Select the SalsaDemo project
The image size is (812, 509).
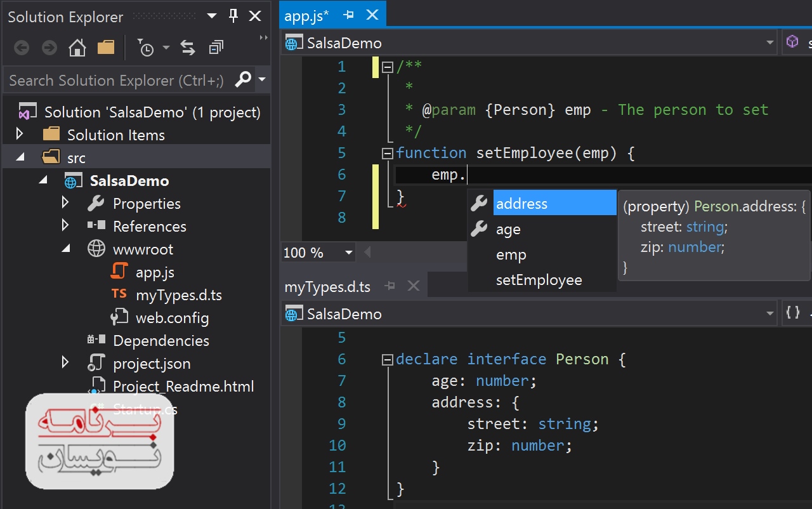(129, 181)
